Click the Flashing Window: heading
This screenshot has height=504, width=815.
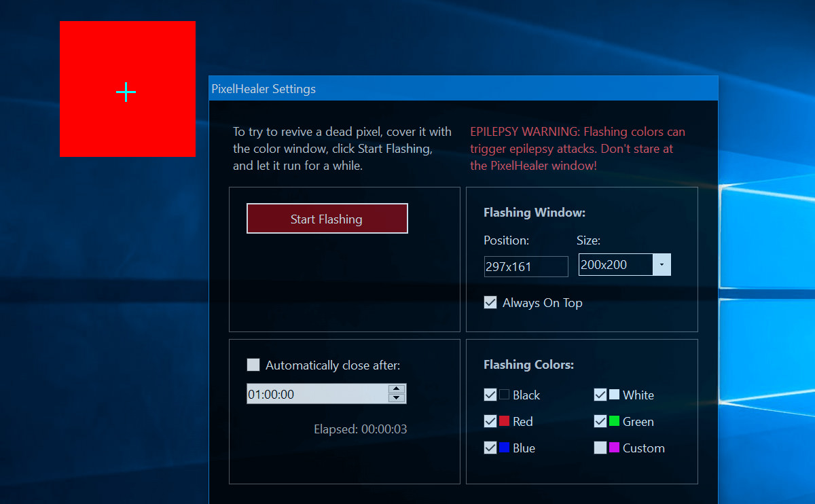pos(535,213)
